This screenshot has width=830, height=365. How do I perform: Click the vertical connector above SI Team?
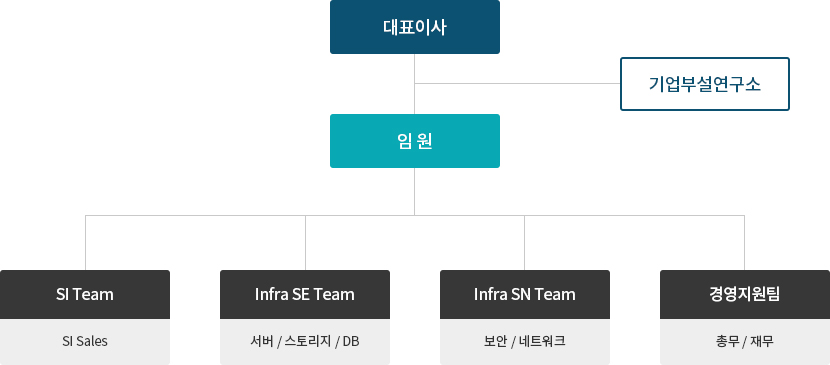85,243
